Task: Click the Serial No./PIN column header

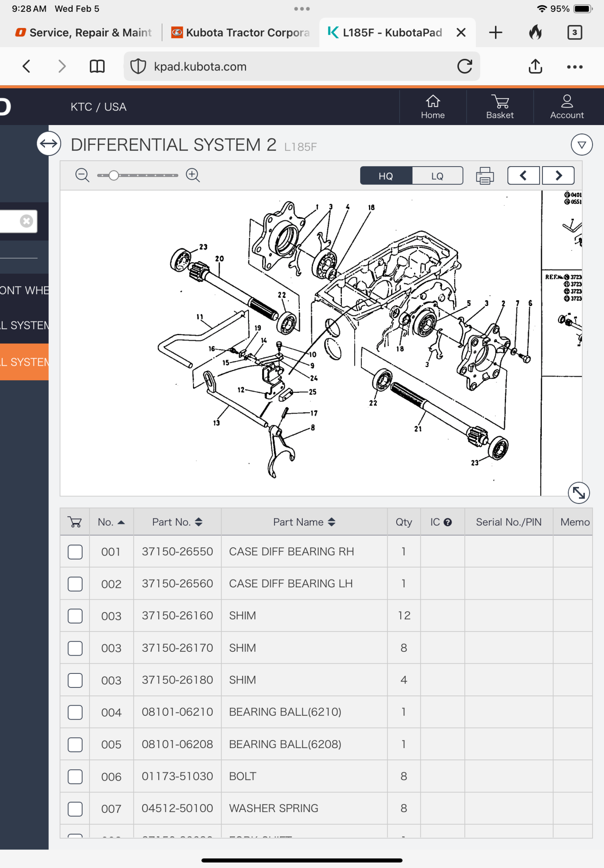Action: tap(509, 522)
